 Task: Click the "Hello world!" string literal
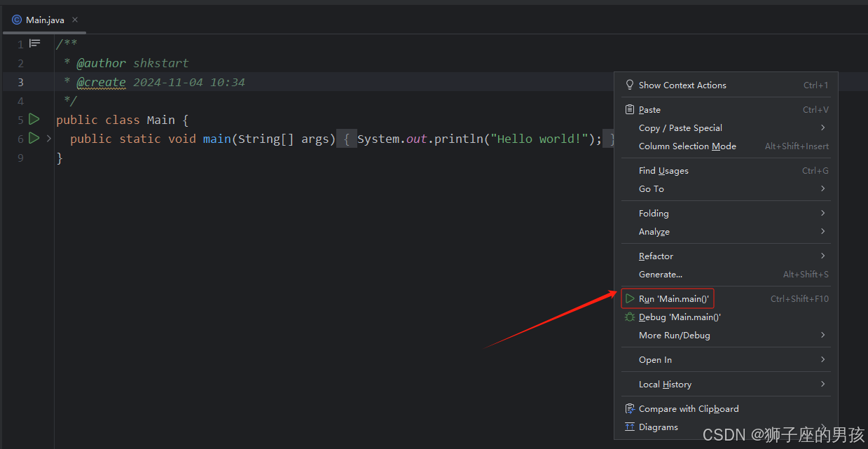[x=539, y=139]
